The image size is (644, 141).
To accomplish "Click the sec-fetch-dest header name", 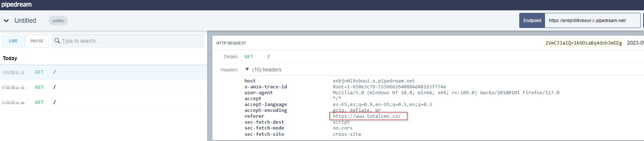I will pyautogui.click(x=264, y=122).
